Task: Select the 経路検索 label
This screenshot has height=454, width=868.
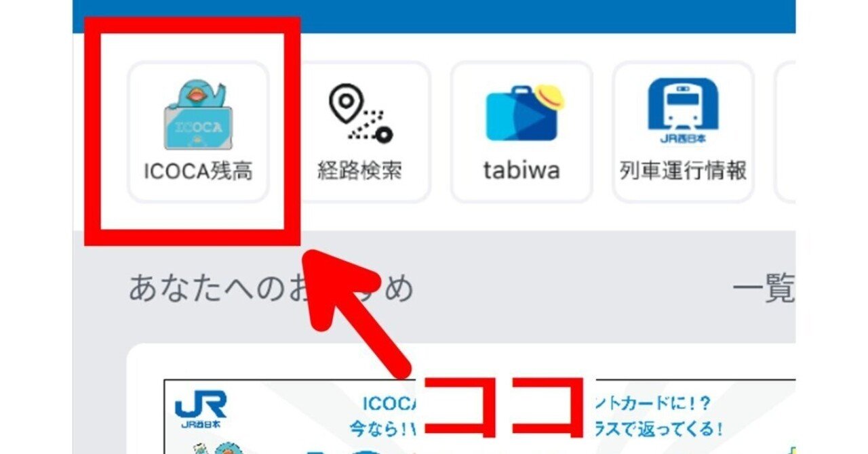Action: coord(360,171)
